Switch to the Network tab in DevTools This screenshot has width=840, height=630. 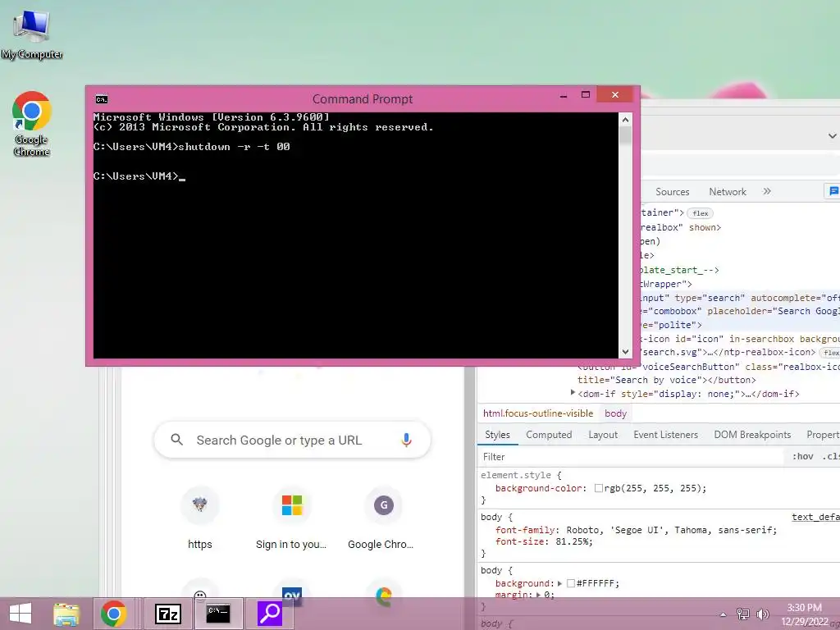pos(728,192)
